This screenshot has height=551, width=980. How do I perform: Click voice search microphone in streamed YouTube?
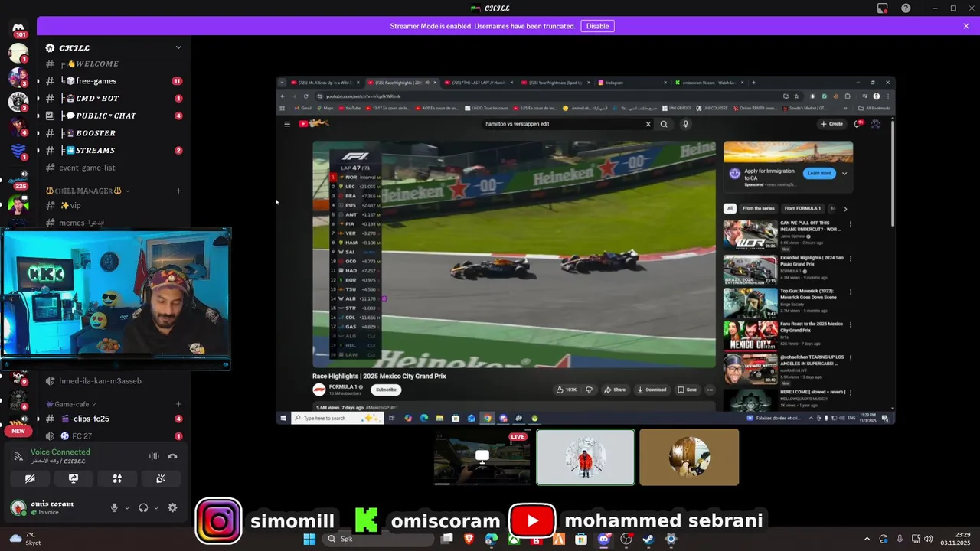pyautogui.click(x=685, y=124)
